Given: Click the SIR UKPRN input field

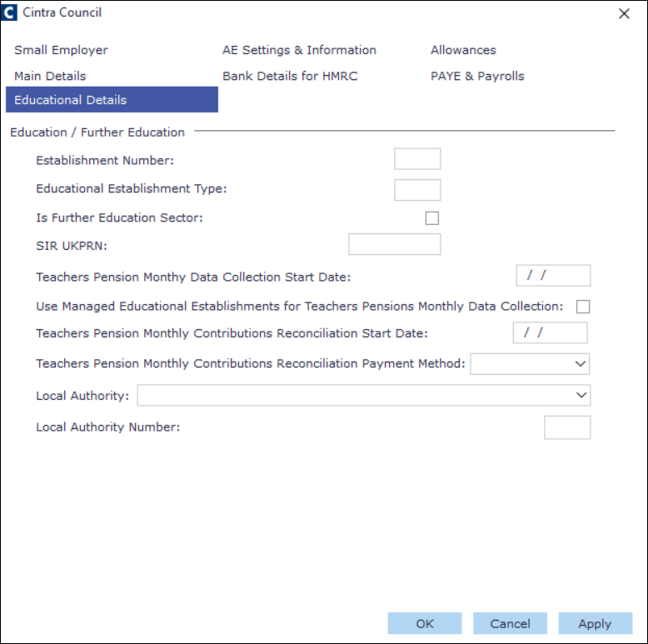Looking at the screenshot, I should (394, 244).
